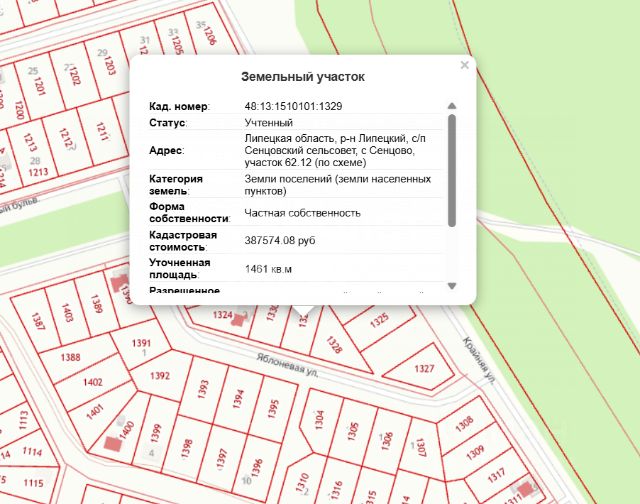The width and height of the screenshot is (640, 504).
Task: Select parcel 1114 on the map
Action: click(32, 452)
